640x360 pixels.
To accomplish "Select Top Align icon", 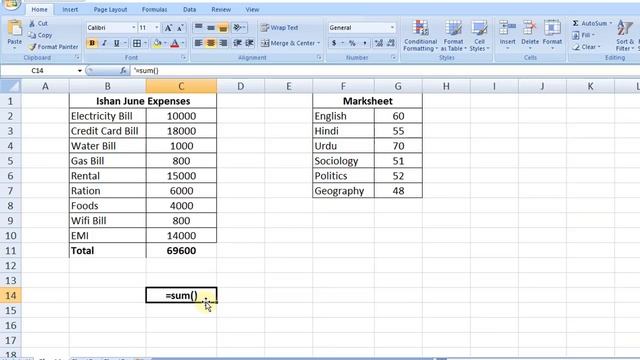I will 198,28.
